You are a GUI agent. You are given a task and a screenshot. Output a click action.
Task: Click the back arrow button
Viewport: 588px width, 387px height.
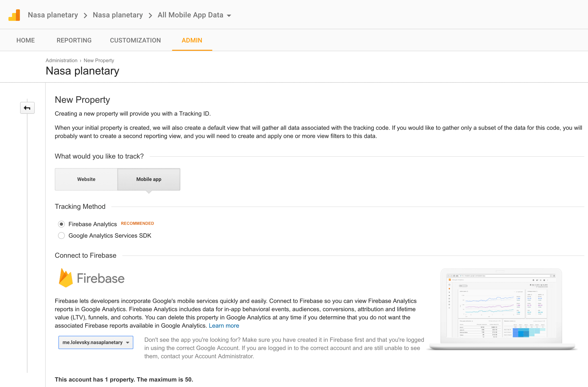coord(27,108)
